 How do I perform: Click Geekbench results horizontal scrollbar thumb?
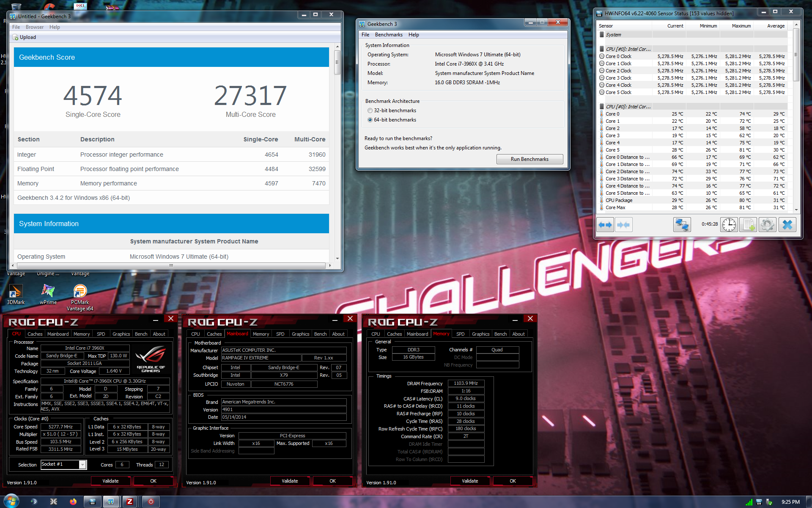coord(171,265)
